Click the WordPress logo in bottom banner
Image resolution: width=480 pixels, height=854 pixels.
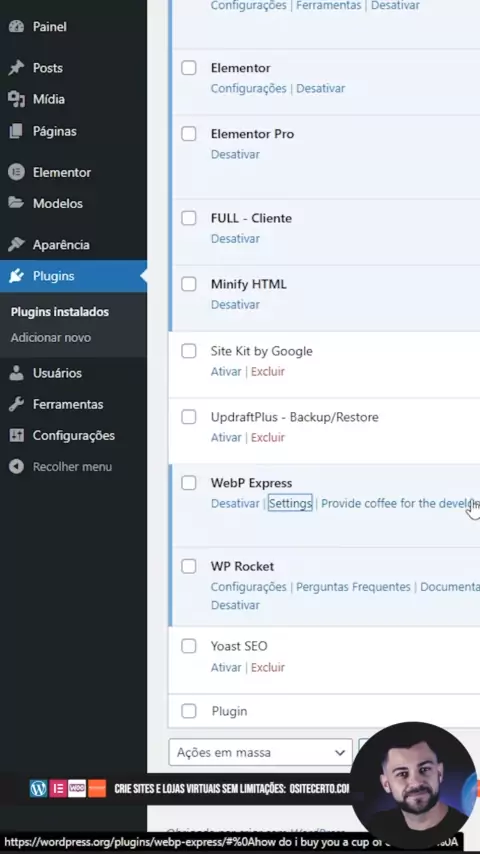tap(39, 789)
